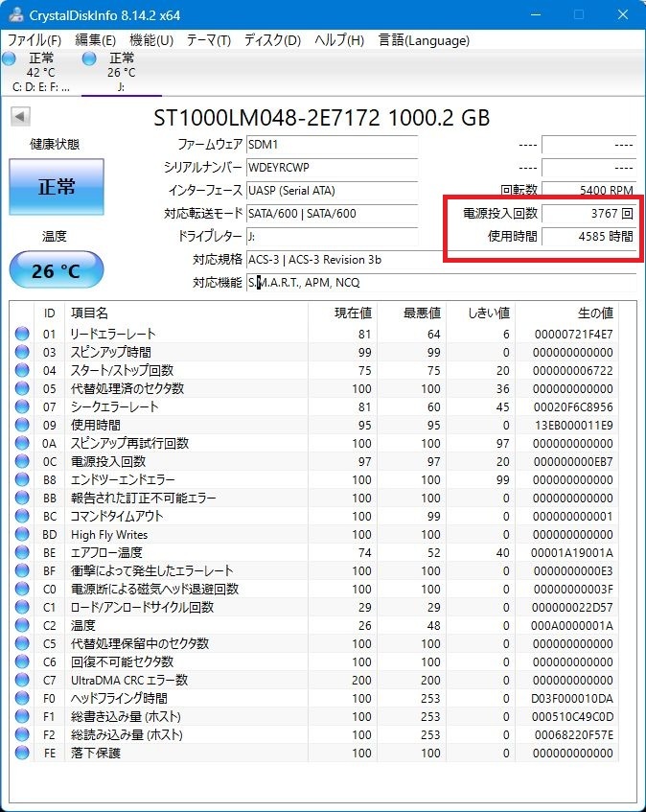Screen dimensions: 646x812
Task: Click the blue status orb for the J: disk
Action: click(90, 59)
